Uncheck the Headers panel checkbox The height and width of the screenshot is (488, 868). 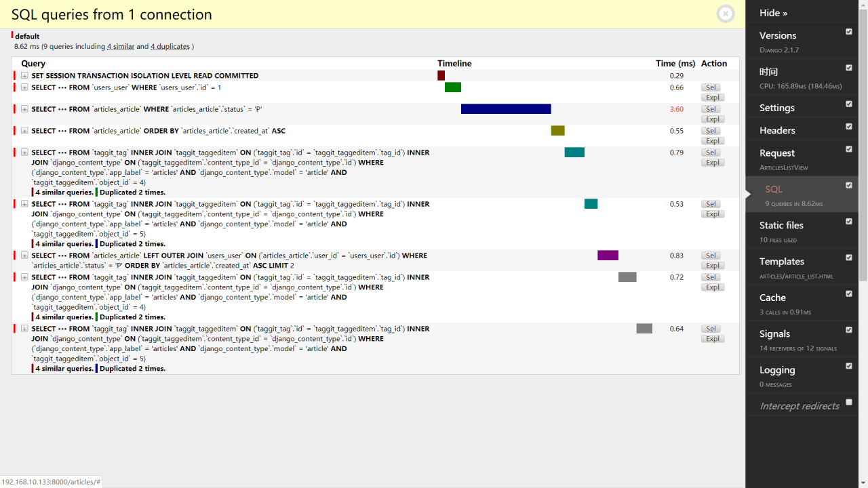pos(849,127)
